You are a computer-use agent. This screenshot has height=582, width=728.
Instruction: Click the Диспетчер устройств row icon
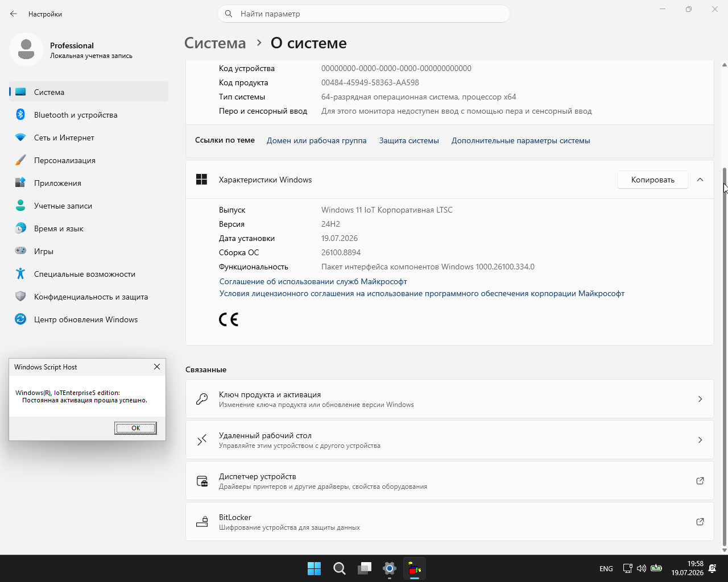(202, 481)
